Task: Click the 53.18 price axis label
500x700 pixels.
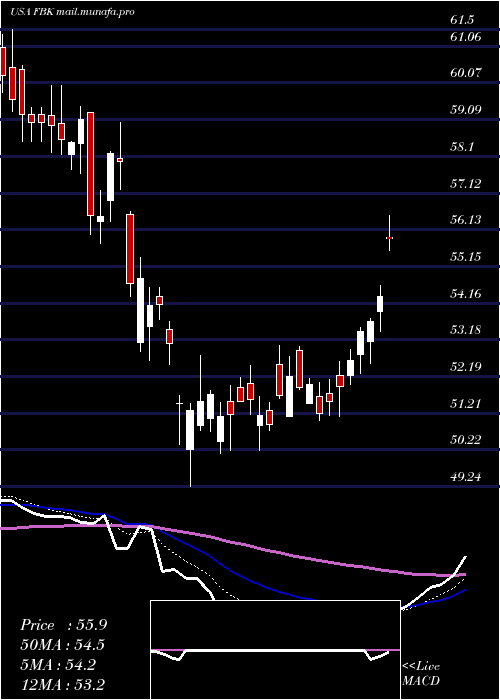Action: coord(466,329)
